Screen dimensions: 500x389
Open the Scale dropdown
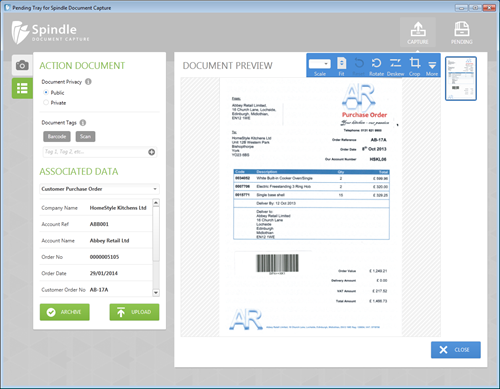click(320, 64)
